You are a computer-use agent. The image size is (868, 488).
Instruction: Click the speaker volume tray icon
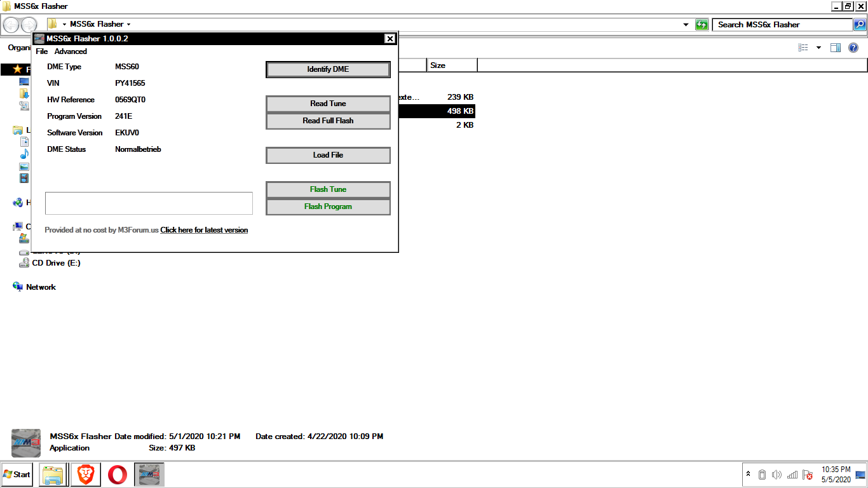click(776, 475)
